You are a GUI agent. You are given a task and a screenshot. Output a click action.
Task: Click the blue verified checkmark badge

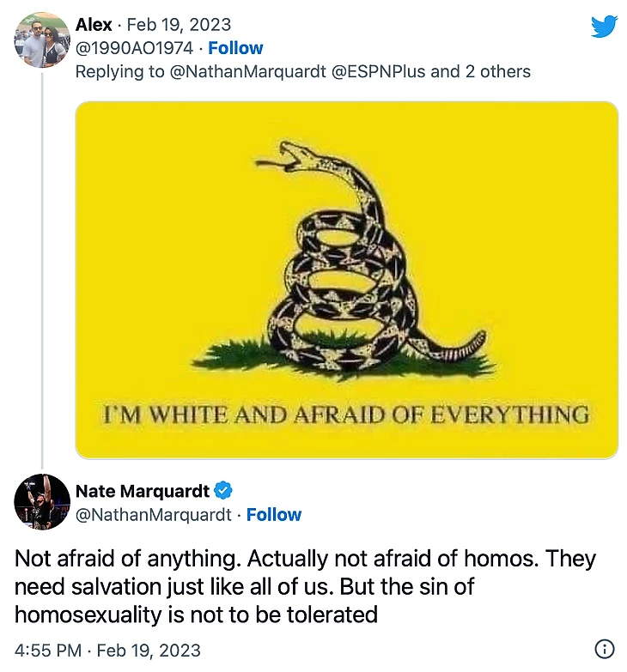coord(223,491)
